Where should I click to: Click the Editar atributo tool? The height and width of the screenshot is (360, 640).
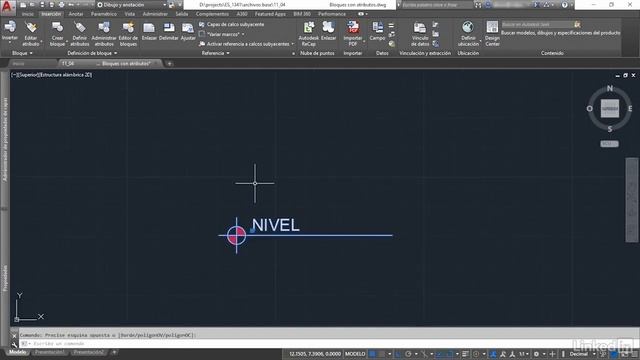(31, 33)
